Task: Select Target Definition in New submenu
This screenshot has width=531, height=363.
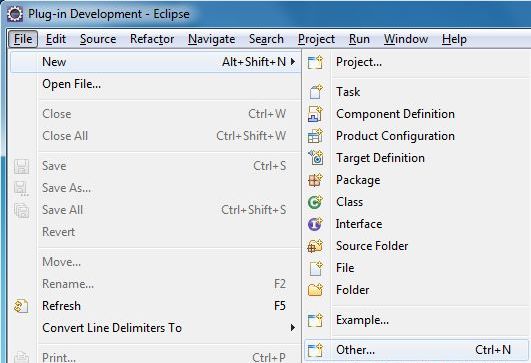Action: tap(416, 158)
